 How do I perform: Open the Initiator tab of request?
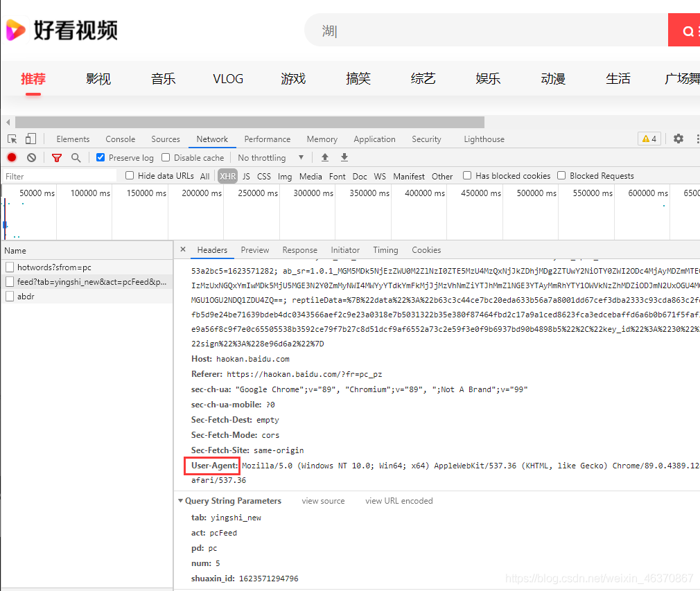345,250
